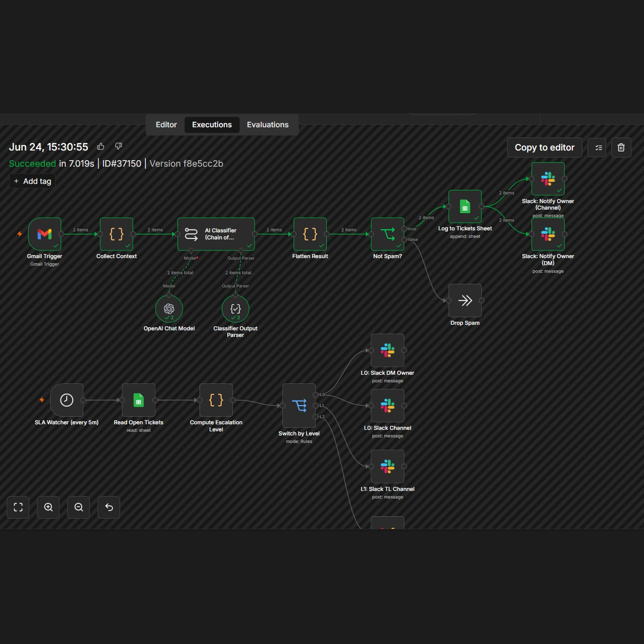Select the L1: Slack TL Channel node

(387, 467)
